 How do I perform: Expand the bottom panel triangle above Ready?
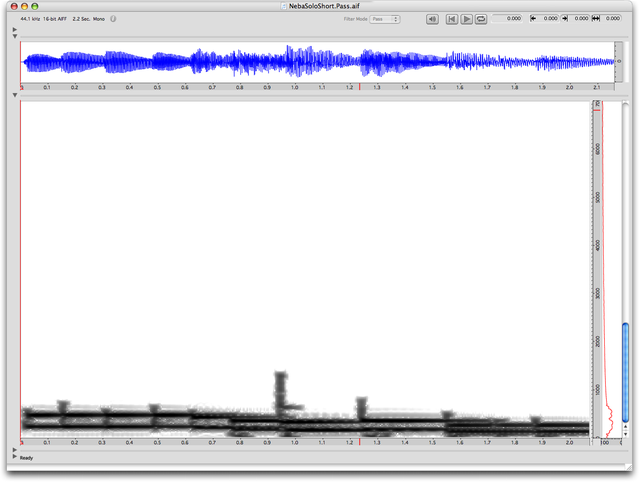(x=14, y=449)
